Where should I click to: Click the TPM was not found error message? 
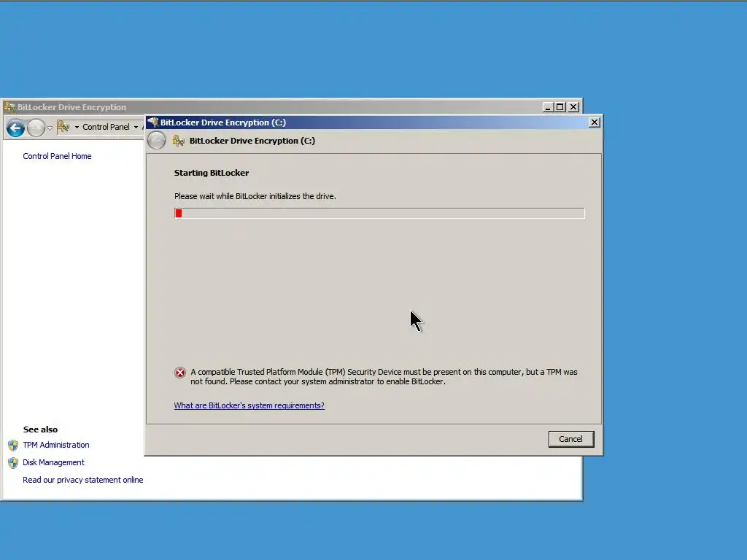click(384, 377)
